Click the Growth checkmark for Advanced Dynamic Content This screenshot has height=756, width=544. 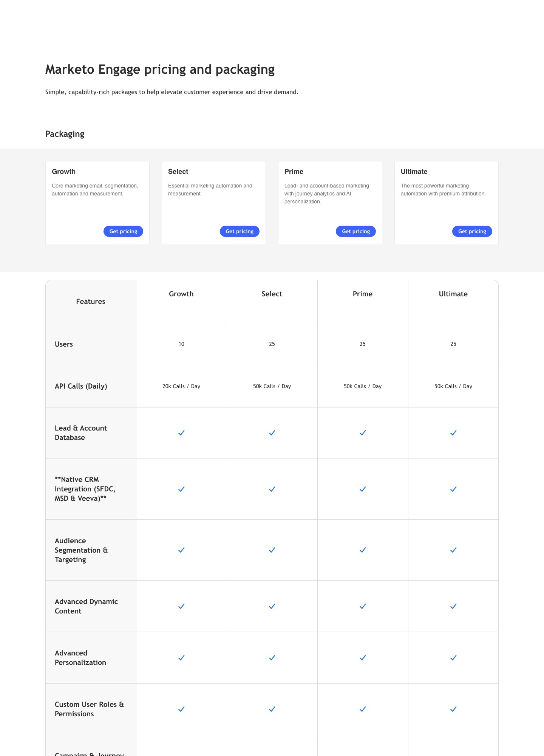(x=181, y=606)
